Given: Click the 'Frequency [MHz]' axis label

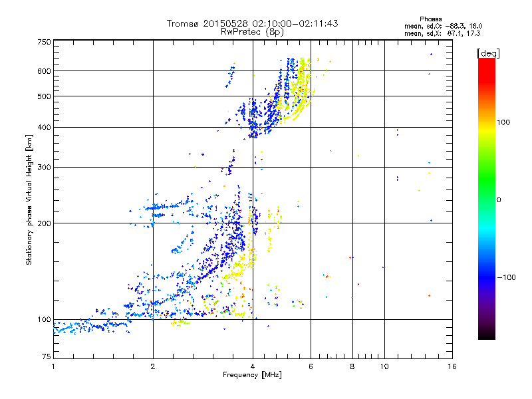Looking at the screenshot, I should coord(252,375).
